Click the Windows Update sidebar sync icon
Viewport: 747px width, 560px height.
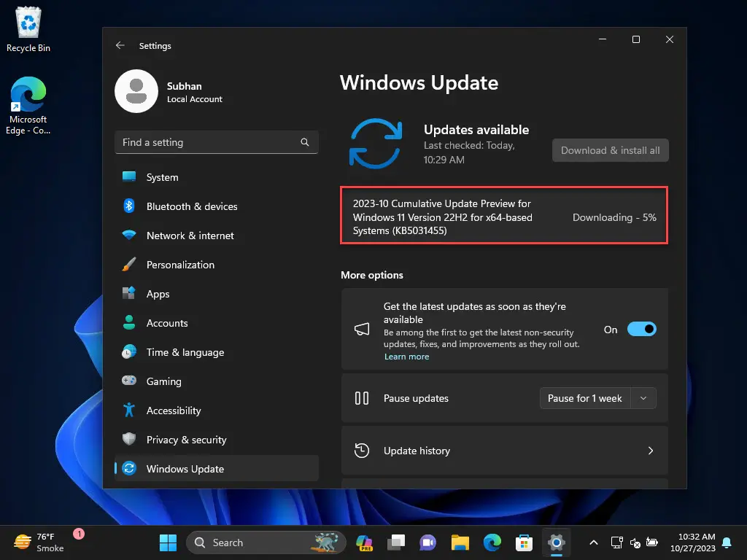click(x=129, y=469)
